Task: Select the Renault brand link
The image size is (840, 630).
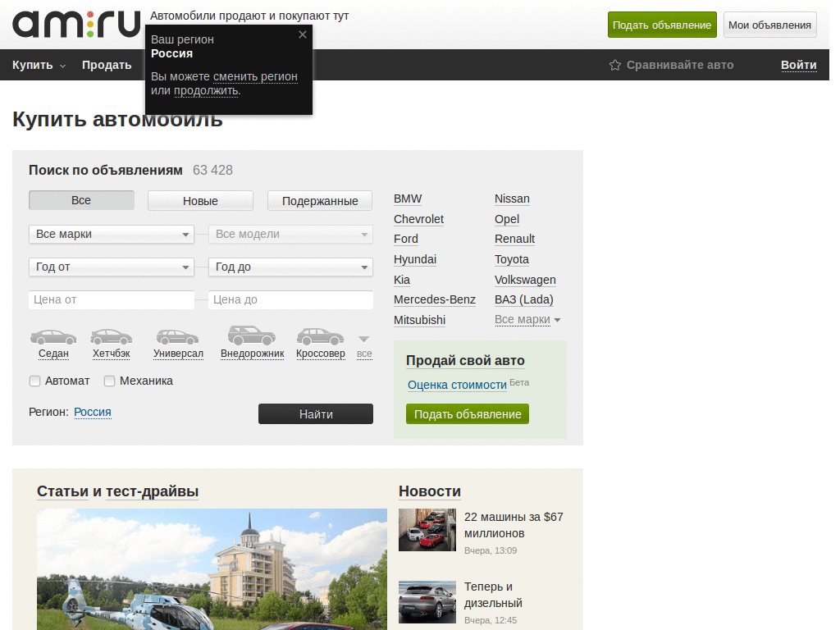Action: coord(514,239)
